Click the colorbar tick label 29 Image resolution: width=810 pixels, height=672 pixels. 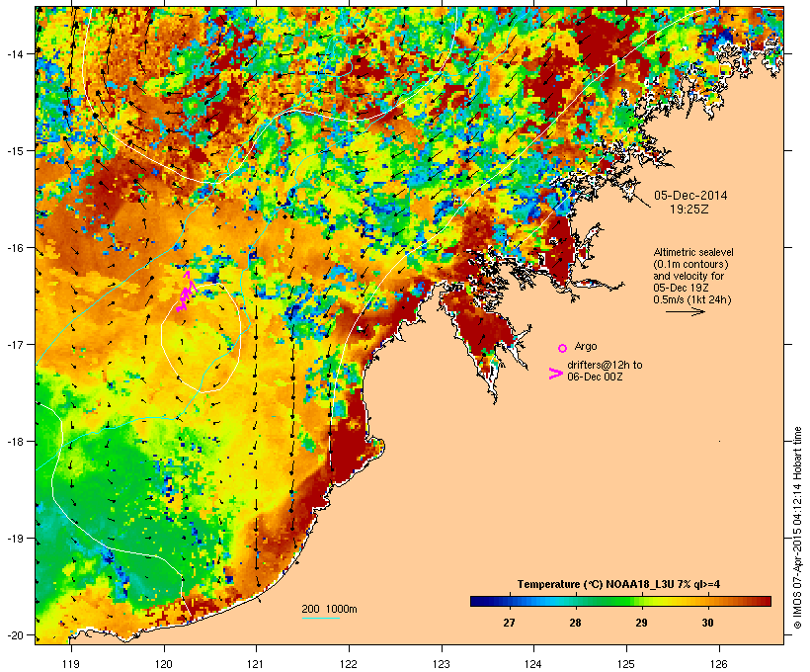(641, 623)
